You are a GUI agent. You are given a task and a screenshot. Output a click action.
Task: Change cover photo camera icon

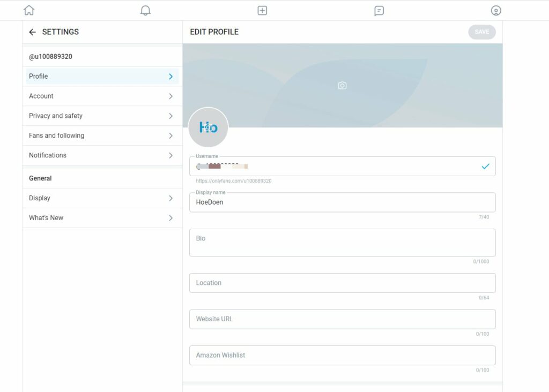click(x=343, y=85)
